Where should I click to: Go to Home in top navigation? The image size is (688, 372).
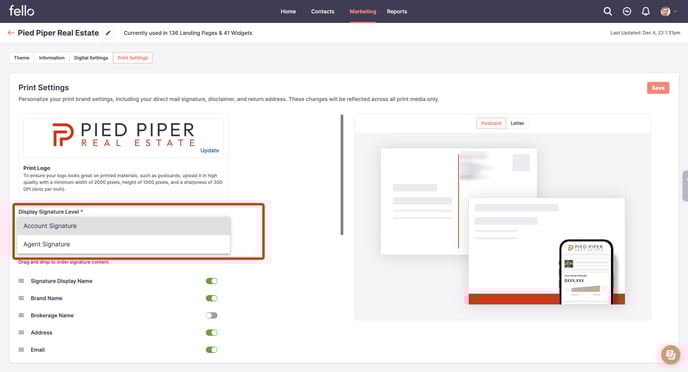coord(288,11)
